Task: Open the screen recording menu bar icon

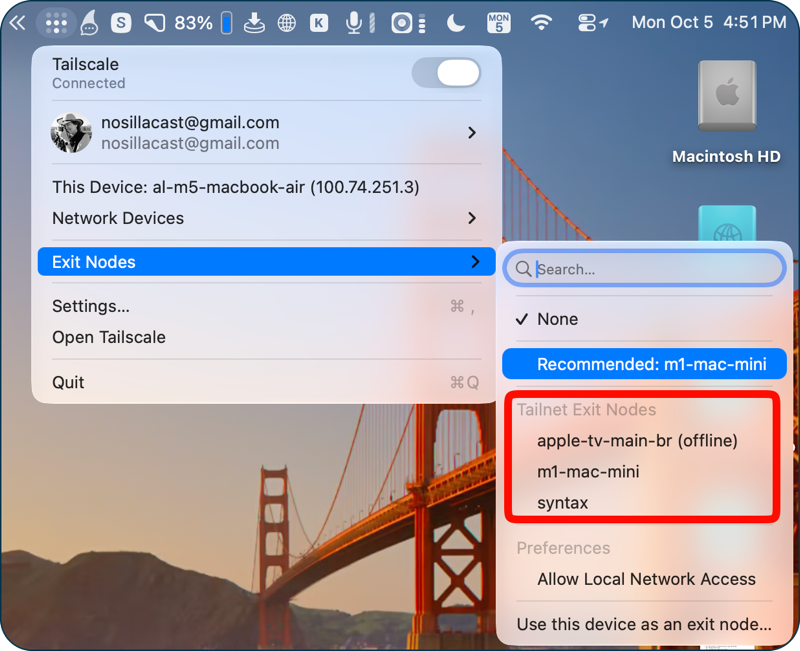Action: pos(408,23)
